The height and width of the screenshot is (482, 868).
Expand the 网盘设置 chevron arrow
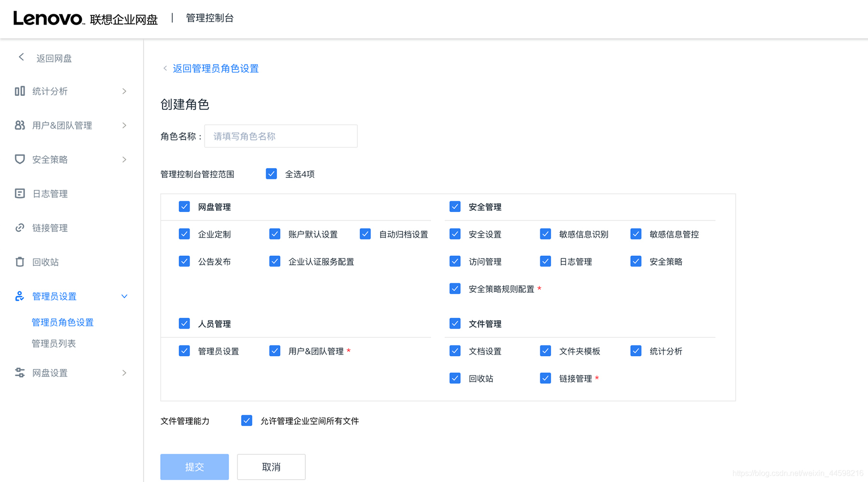(124, 373)
